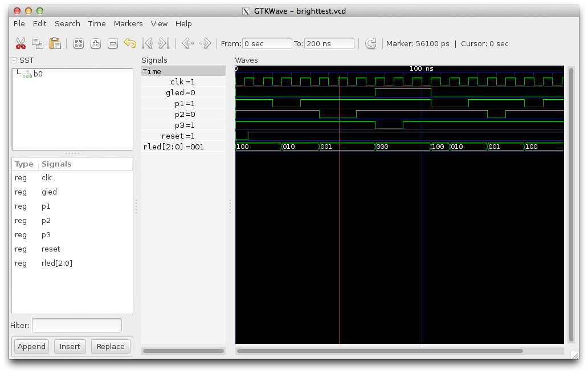Click the Insert button

70,346
